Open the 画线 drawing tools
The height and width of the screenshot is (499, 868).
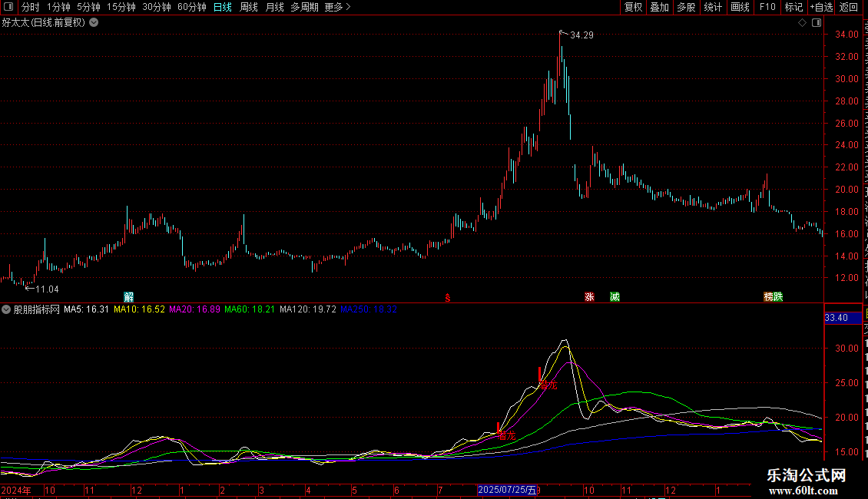740,7
